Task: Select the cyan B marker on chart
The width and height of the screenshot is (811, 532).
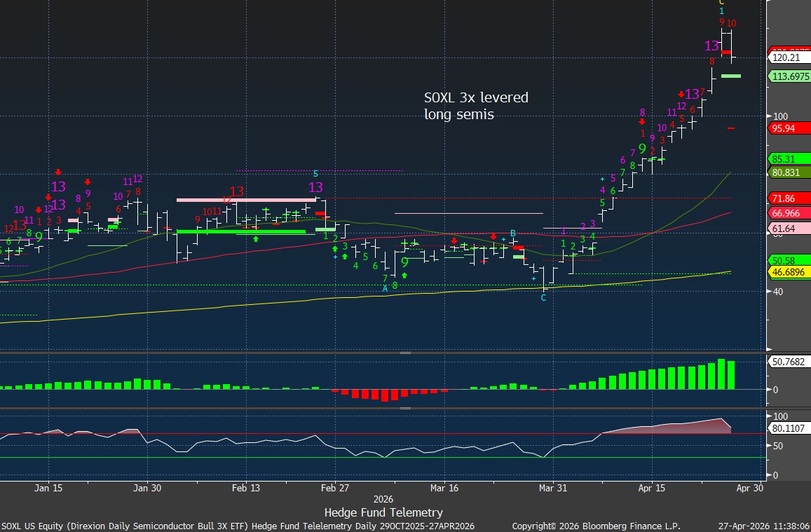Action: (512, 233)
